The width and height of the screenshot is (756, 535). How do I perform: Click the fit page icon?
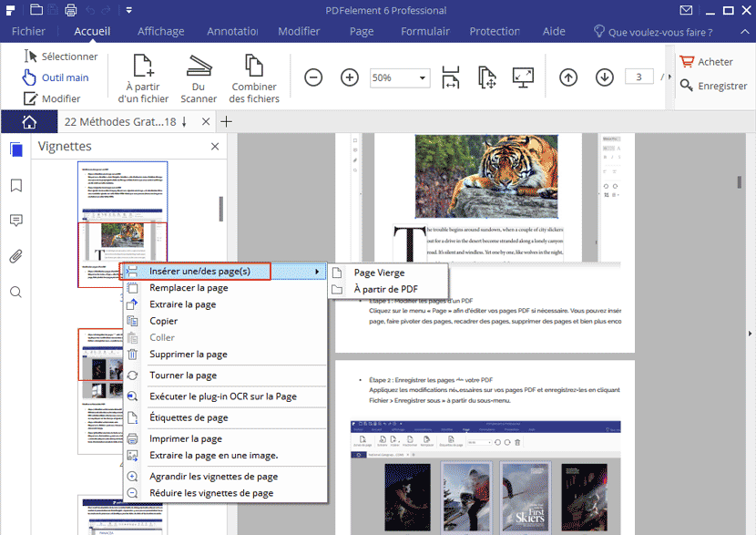click(x=487, y=77)
